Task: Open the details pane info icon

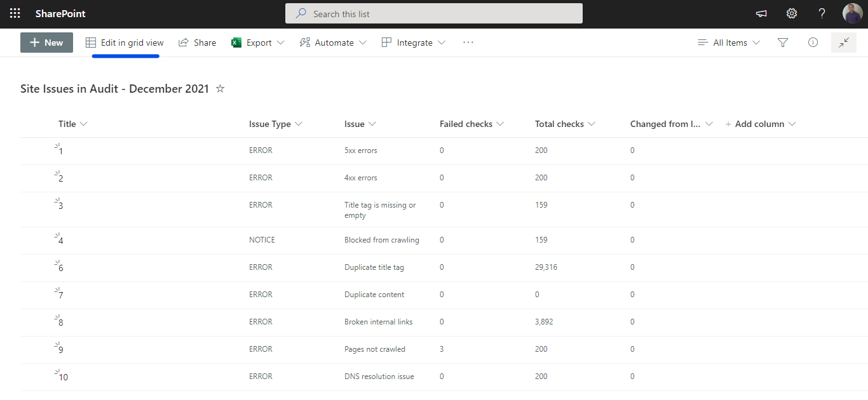Action: (813, 43)
